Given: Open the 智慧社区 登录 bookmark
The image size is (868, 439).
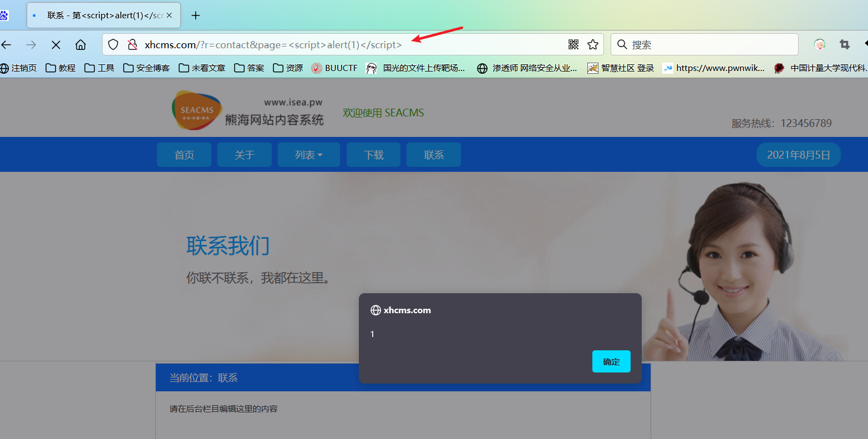Looking at the screenshot, I should pos(621,68).
